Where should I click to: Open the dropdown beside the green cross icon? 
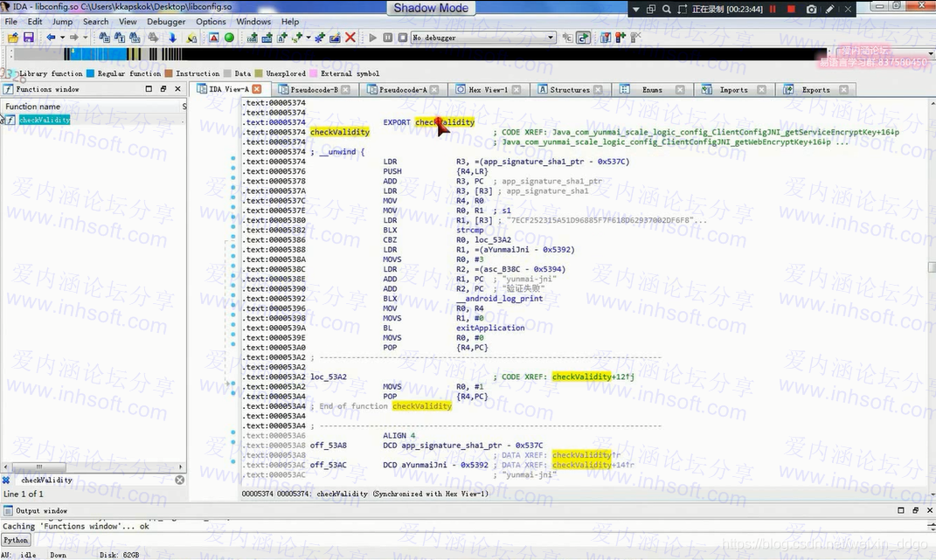pos(308,38)
